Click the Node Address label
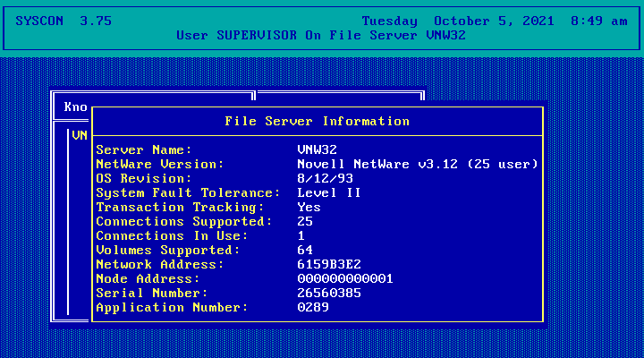Image resolution: width=644 pixels, height=358 pixels. click(148, 278)
